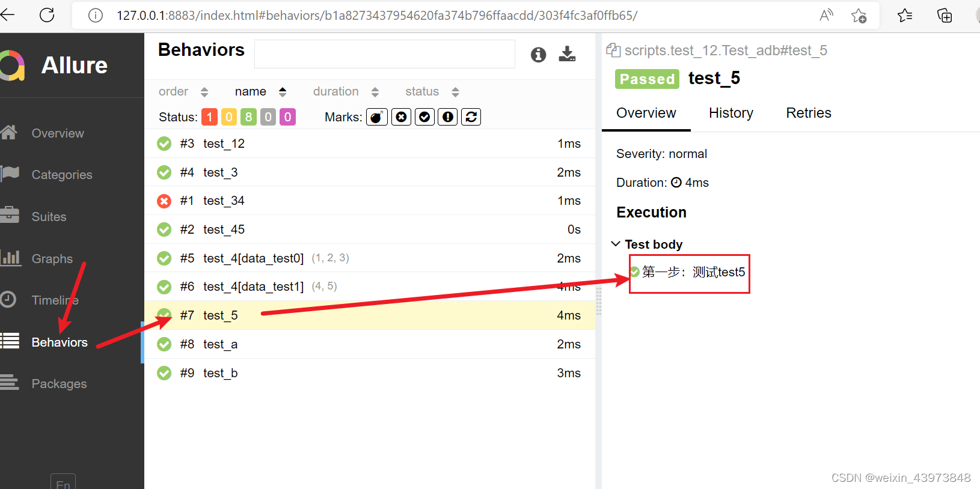Image resolution: width=980 pixels, height=489 pixels.
Task: Toggle the new broken mark filter
Action: [447, 117]
